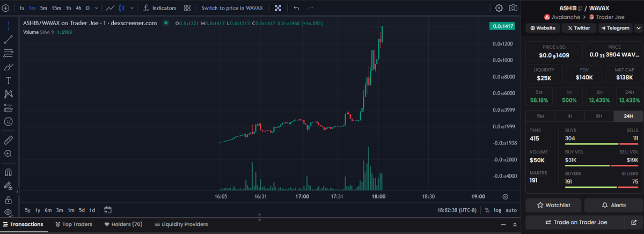Toggle fullscreen chart mode
The height and width of the screenshot is (234, 644).
pos(278,8)
